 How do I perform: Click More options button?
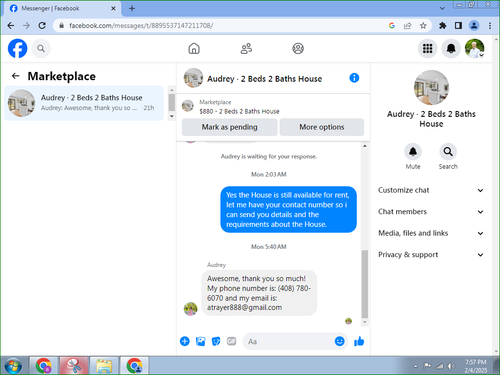[x=322, y=127]
